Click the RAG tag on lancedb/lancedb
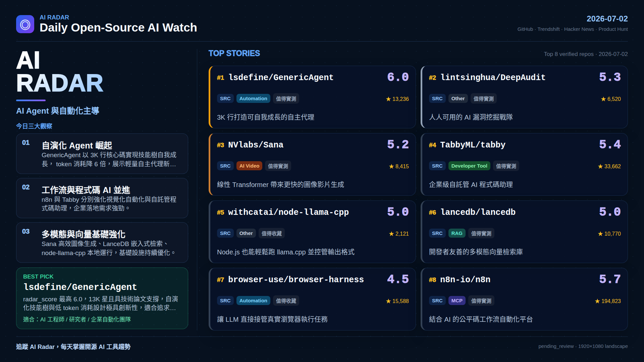Image resolution: width=644 pixels, height=362 pixels. (457, 233)
